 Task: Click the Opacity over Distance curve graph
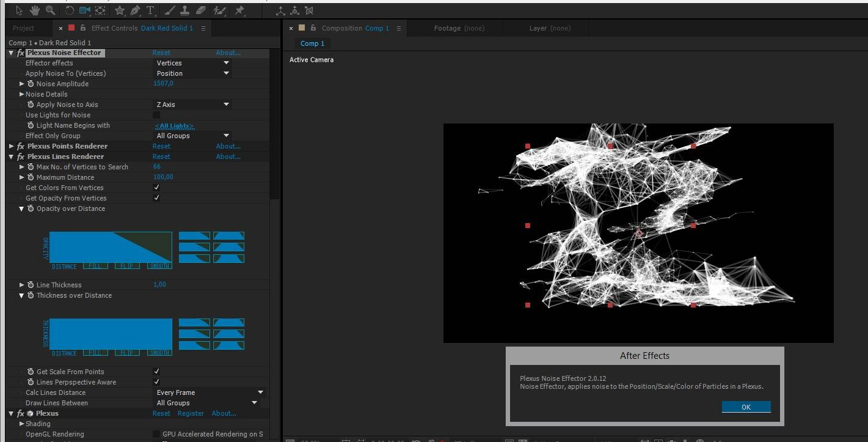(111, 247)
